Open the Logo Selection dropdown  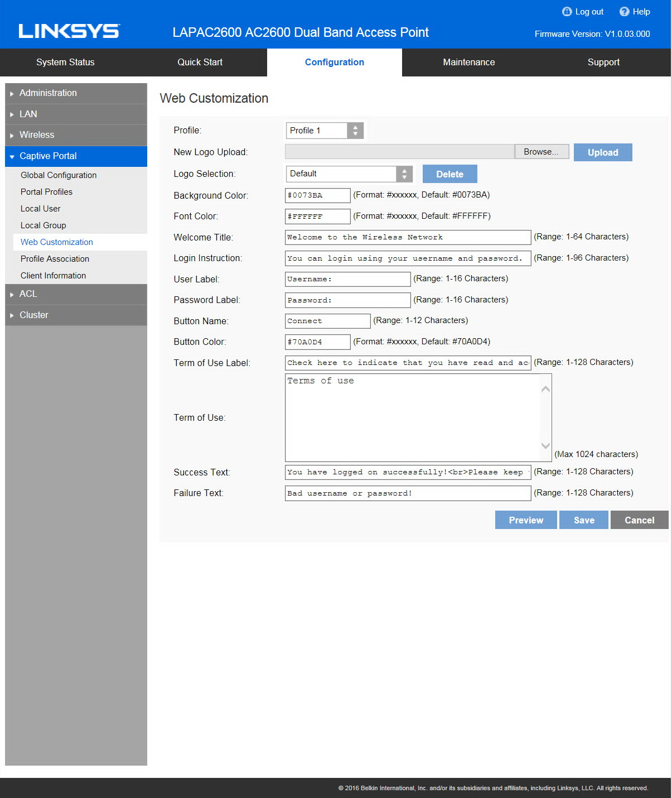(349, 174)
